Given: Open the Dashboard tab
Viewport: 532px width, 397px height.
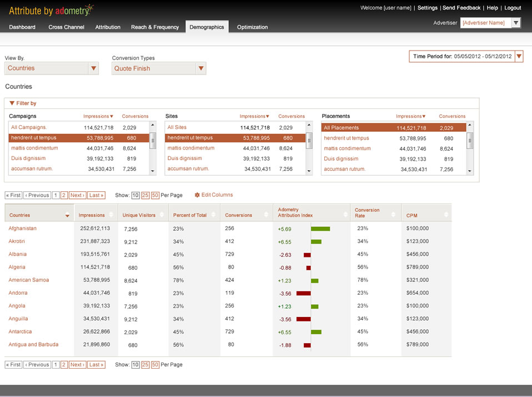Looking at the screenshot, I should coord(22,27).
